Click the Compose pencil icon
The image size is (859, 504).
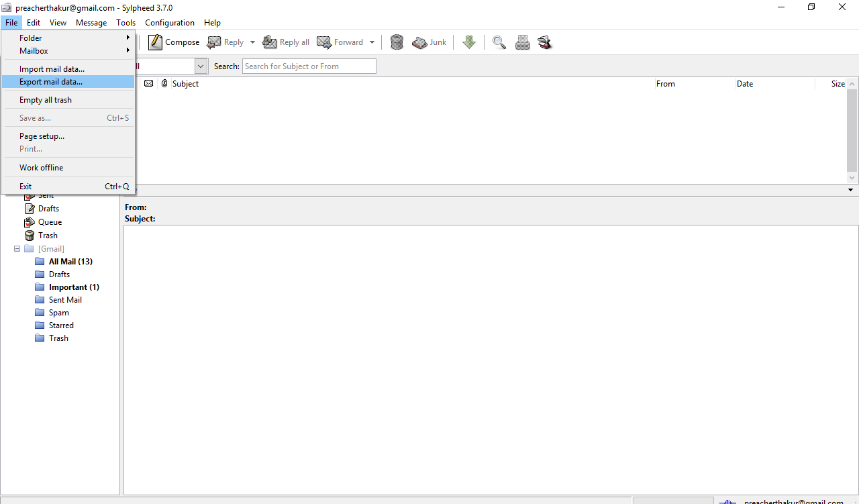[x=155, y=42]
